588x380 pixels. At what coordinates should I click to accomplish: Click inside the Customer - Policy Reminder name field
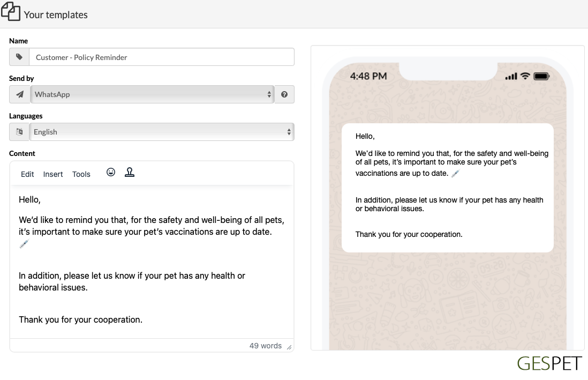[x=161, y=57]
